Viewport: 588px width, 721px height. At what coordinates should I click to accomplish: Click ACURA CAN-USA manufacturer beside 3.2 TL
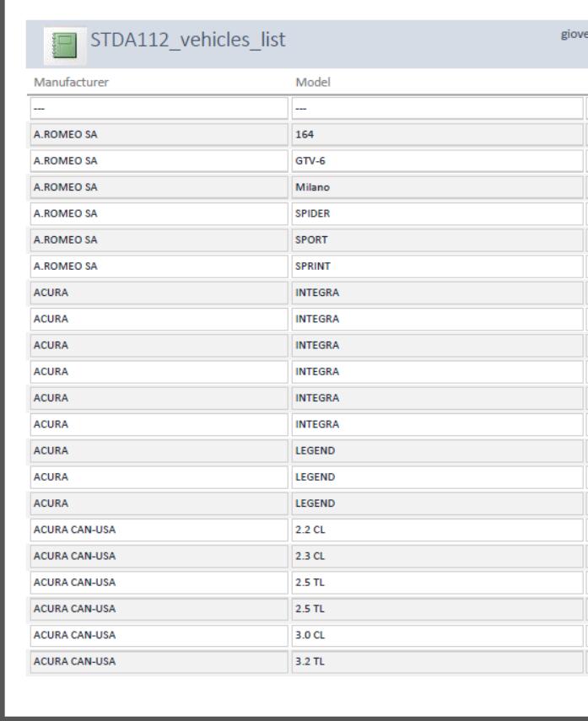point(159,662)
